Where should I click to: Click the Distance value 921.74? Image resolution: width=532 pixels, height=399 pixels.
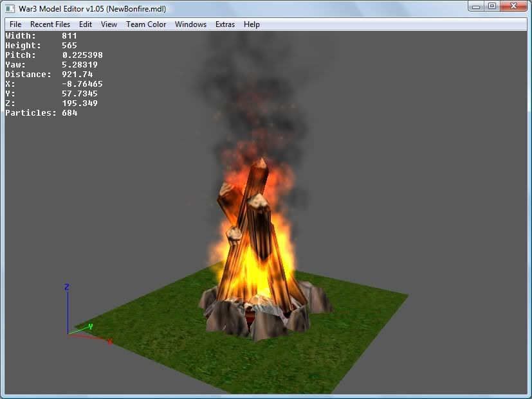(x=77, y=75)
